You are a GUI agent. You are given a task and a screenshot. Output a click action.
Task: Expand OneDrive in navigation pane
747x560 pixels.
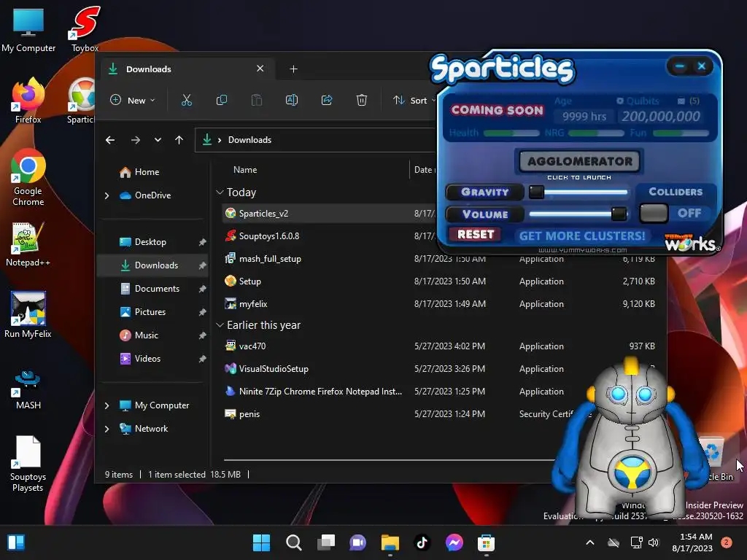(x=107, y=195)
